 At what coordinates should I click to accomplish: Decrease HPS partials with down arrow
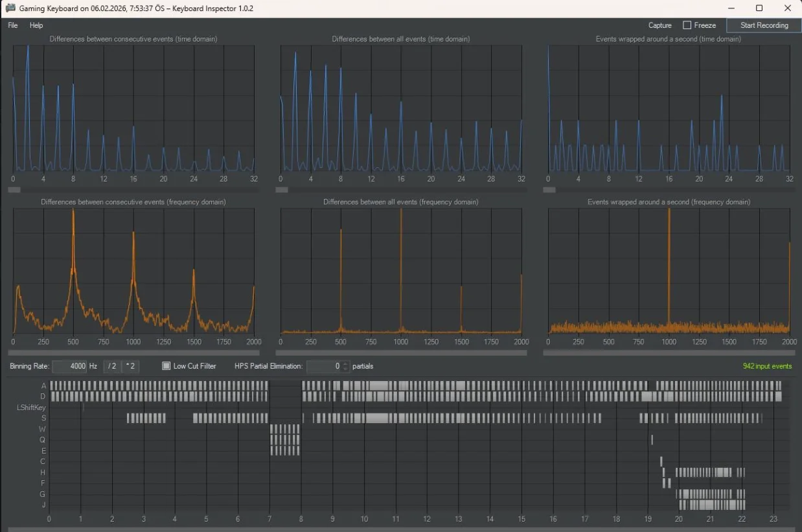[x=345, y=369]
